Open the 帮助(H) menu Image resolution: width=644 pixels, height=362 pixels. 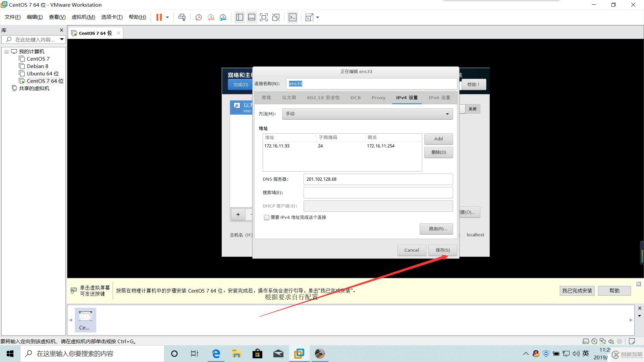(x=137, y=17)
